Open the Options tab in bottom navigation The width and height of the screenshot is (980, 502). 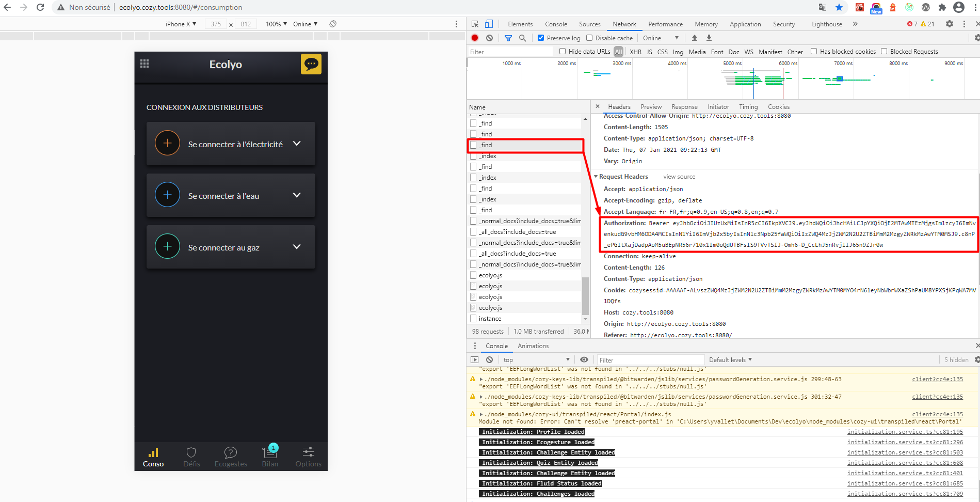(309, 458)
